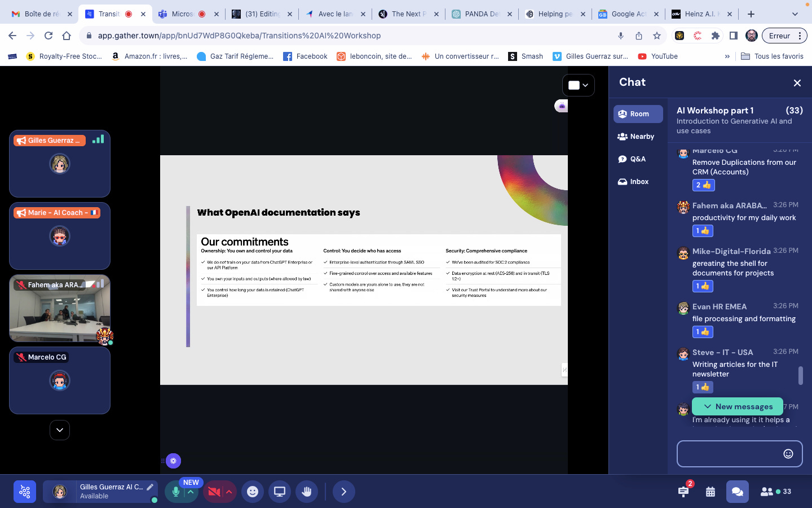Toggle the chat panel speech bubbles icon
Viewport: 812px width, 508px height.
click(738, 492)
